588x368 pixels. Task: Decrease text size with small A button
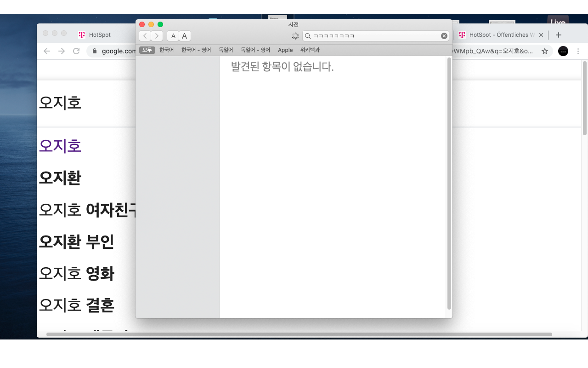point(173,36)
